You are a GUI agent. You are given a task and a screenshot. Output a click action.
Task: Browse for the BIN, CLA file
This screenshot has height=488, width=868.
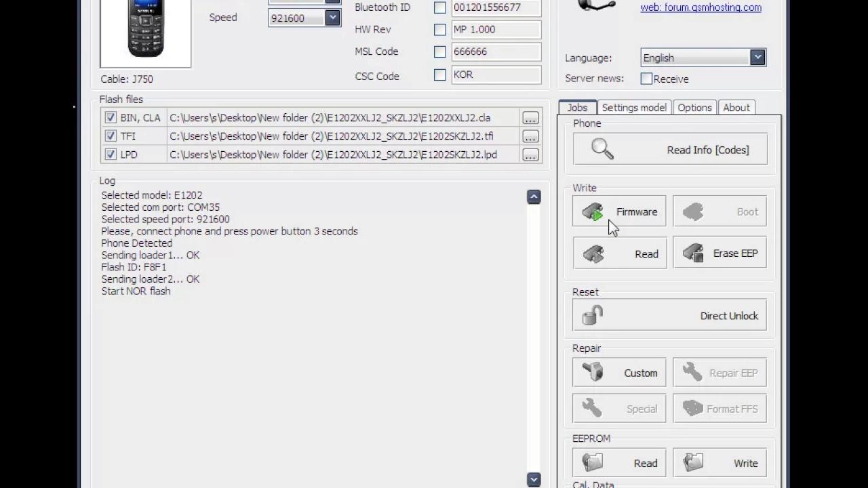click(x=530, y=118)
